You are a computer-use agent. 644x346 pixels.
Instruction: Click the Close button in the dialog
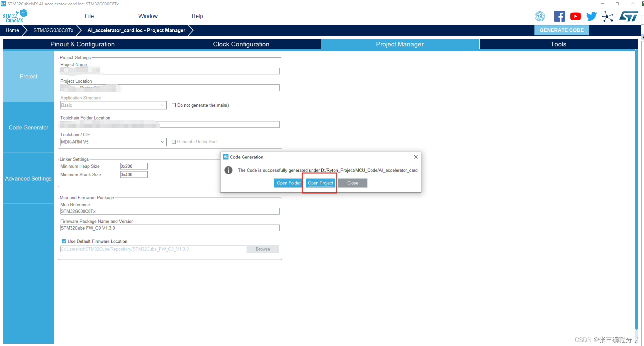point(353,183)
